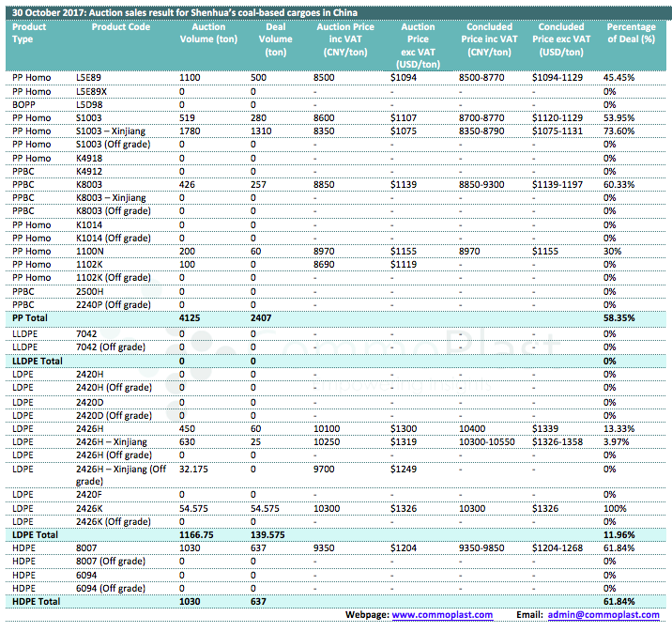Screen dimensions: 672x632
Task: Click the 'Percentage of Deal (%)' header
Action: click(632, 33)
